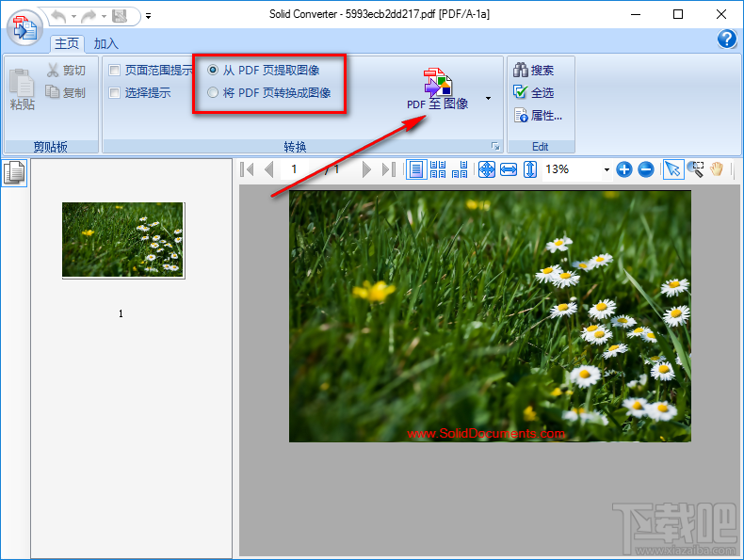Click the 13% zoom level field
The width and height of the screenshot is (744, 560).
pyautogui.click(x=572, y=169)
